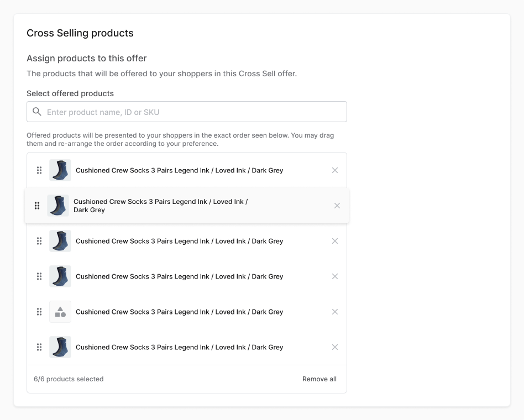Focus the Enter product name, ID or SKU field
This screenshot has height=420, width=524.
point(187,112)
